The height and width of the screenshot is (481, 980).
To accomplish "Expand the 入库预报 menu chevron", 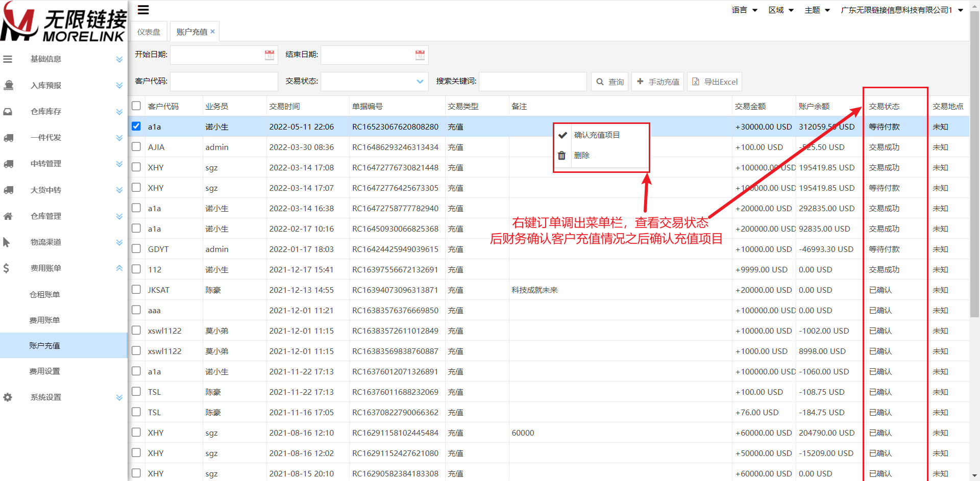I will [119, 85].
